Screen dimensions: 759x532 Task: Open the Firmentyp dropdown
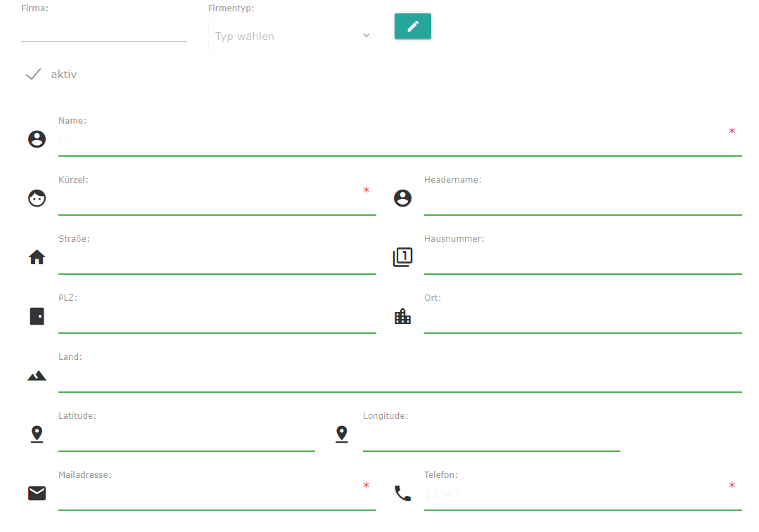tap(291, 36)
